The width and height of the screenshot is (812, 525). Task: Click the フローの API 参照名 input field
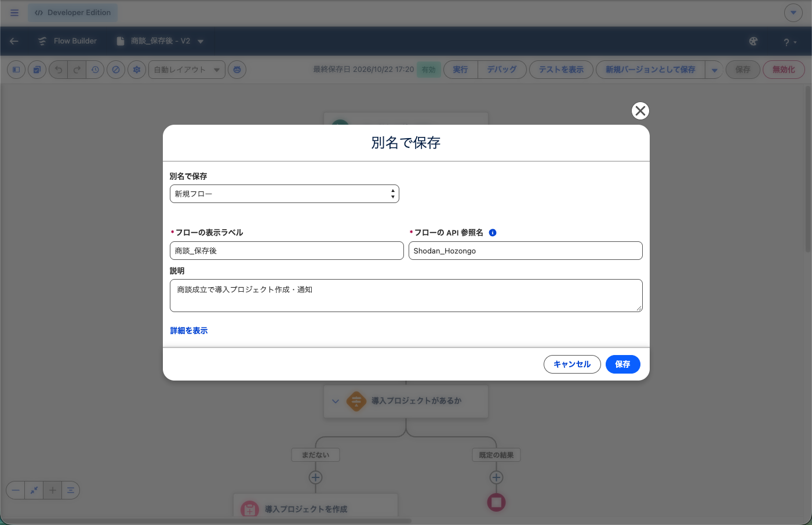point(526,251)
